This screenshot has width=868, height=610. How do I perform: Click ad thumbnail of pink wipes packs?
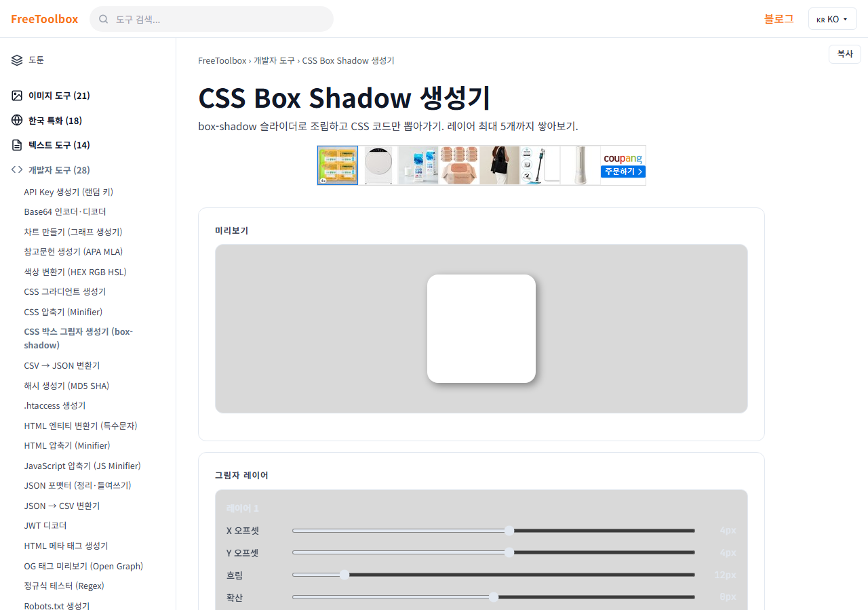click(459, 165)
